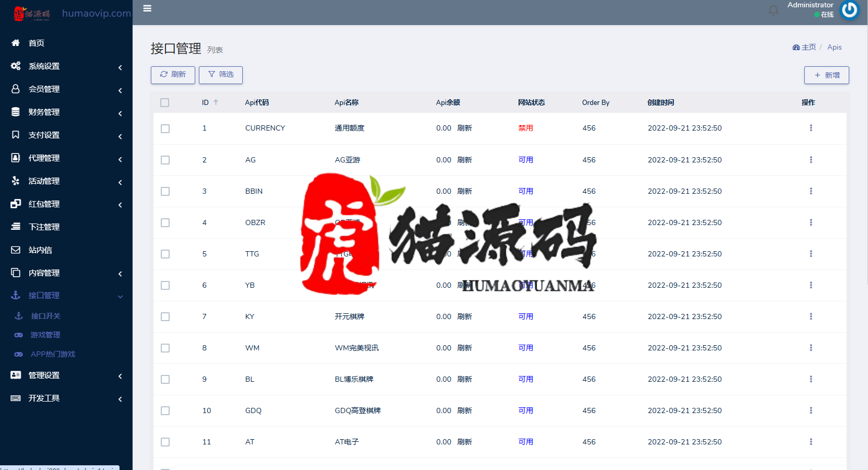Click the home icon beside 首页
Image resolution: width=868 pixels, height=470 pixels.
(x=16, y=43)
